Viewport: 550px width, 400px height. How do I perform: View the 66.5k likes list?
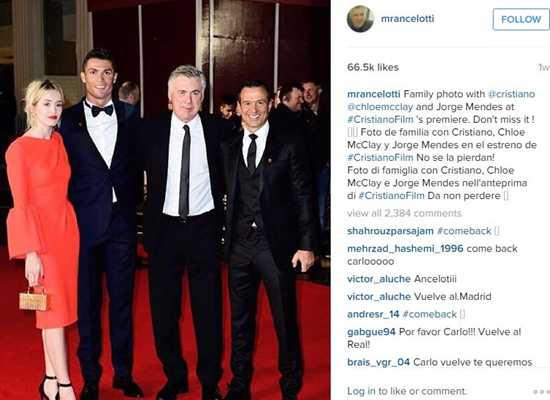click(x=373, y=67)
